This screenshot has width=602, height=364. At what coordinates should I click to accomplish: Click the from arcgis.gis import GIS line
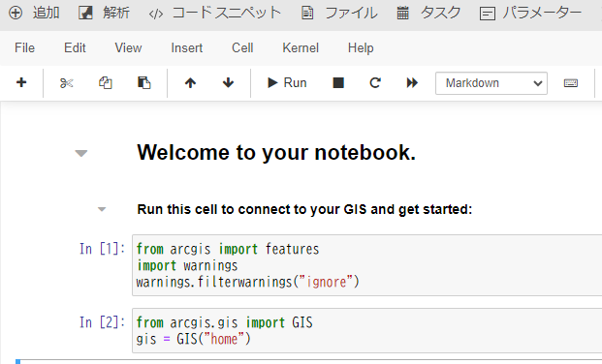[225, 323]
